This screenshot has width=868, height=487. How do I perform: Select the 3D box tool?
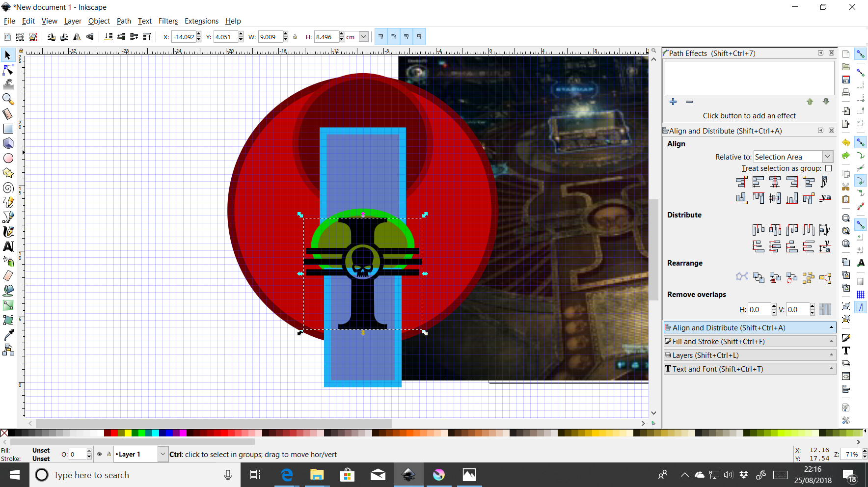pyautogui.click(x=8, y=143)
